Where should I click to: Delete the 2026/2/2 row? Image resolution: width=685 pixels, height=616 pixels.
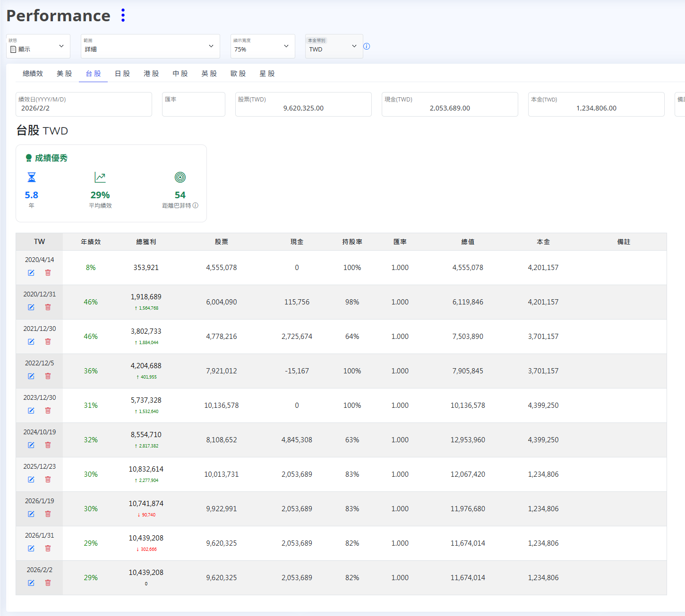48,583
